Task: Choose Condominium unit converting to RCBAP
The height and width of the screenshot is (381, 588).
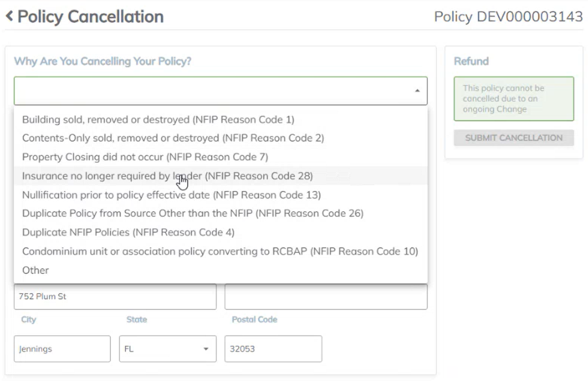Action: [220, 251]
